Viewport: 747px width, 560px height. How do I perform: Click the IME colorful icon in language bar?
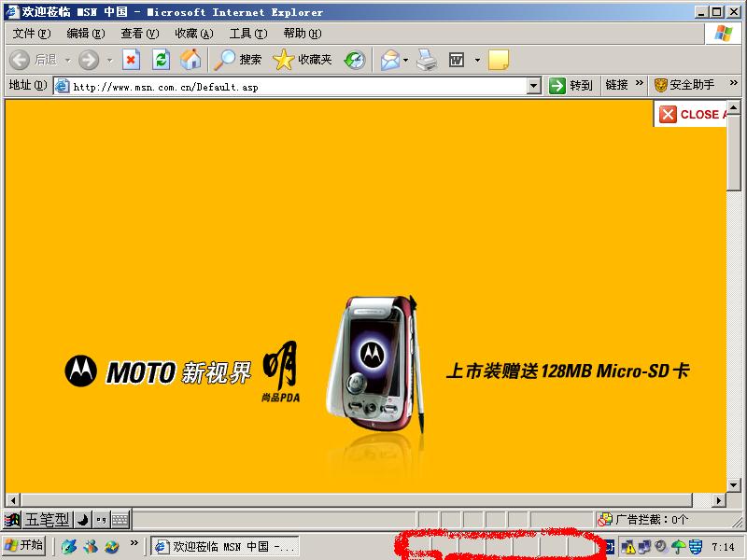pyautogui.click(x=12, y=520)
